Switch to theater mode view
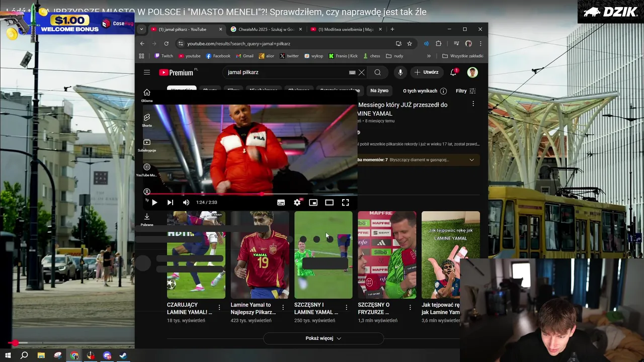This screenshot has width=644, height=362. click(x=329, y=203)
